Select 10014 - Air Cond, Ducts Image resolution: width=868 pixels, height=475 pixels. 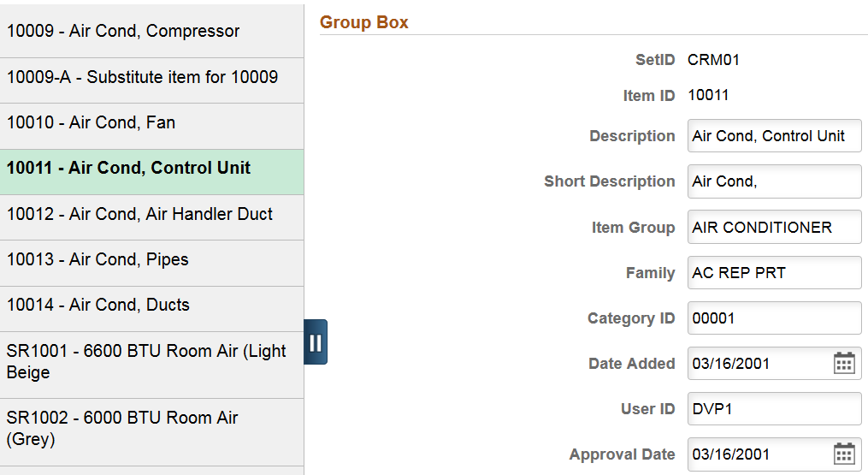tap(151, 306)
